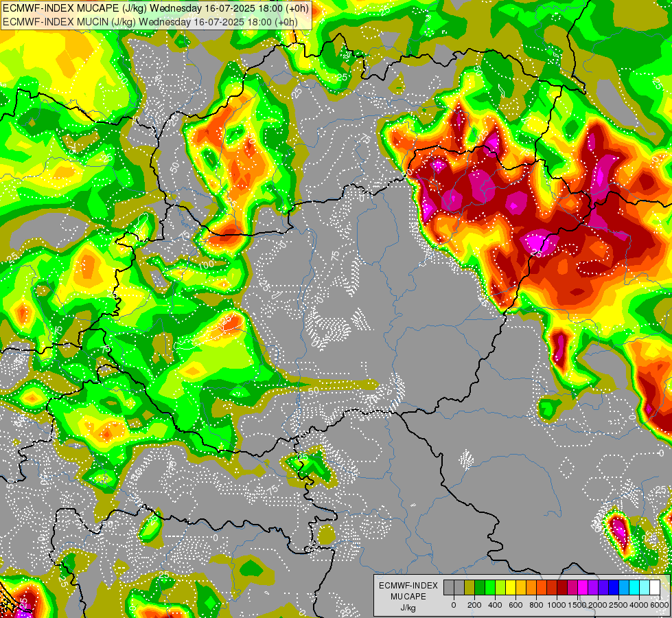Click the "J/kg" unit in legend box
Viewport: 672px width, 618px height.
point(408,608)
